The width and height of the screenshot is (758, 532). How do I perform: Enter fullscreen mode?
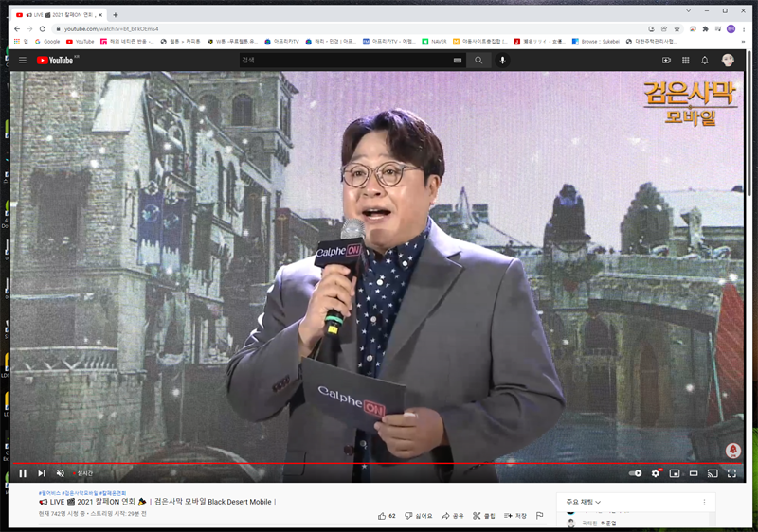pyautogui.click(x=731, y=473)
